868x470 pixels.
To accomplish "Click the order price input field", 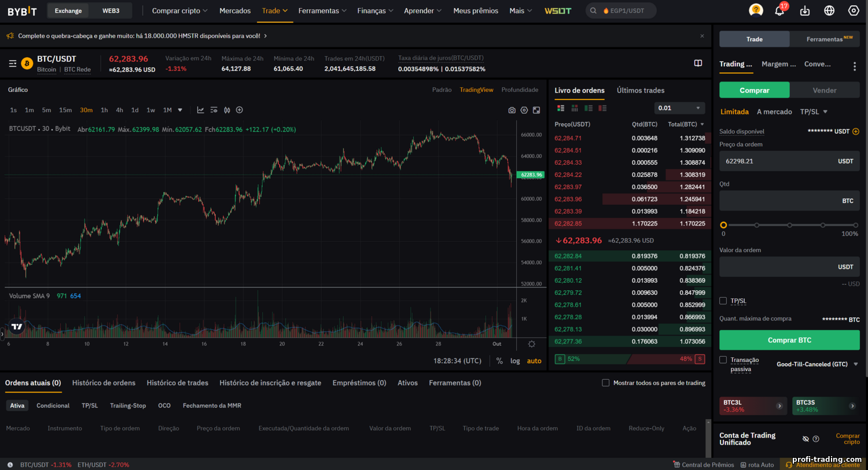I will point(789,161).
